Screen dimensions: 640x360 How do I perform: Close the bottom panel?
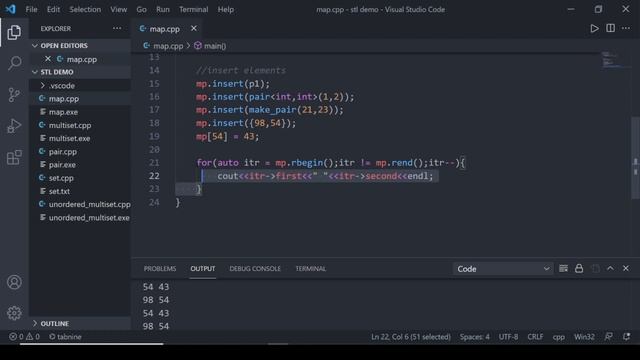click(626, 268)
